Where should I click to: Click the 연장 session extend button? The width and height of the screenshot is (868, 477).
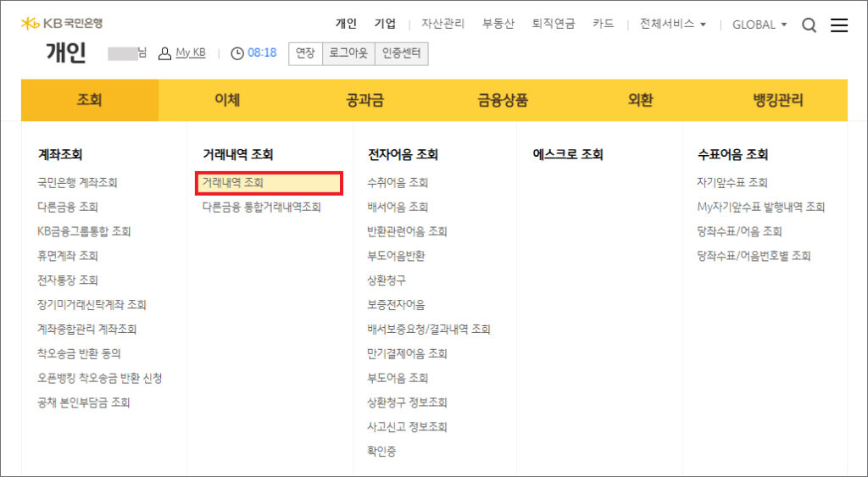coord(305,53)
